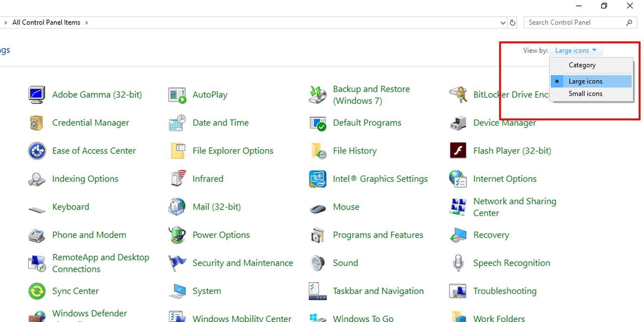Click the Search Control Panel field
This screenshot has width=644, height=322.
[580, 23]
